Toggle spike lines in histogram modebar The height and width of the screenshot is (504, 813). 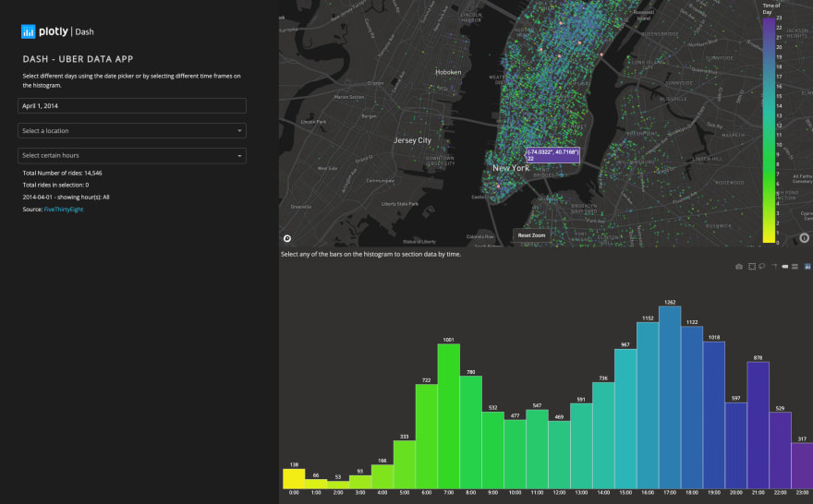[x=774, y=266]
